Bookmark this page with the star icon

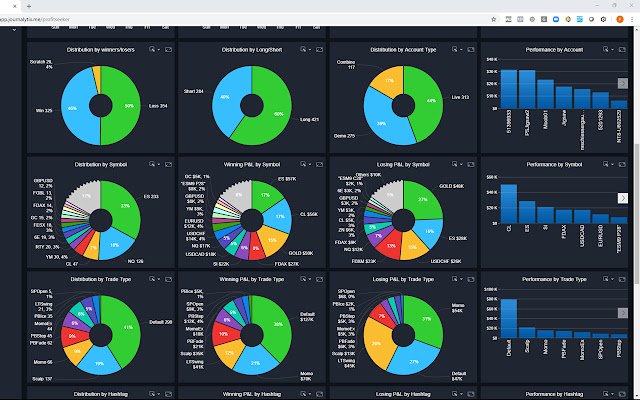493,19
